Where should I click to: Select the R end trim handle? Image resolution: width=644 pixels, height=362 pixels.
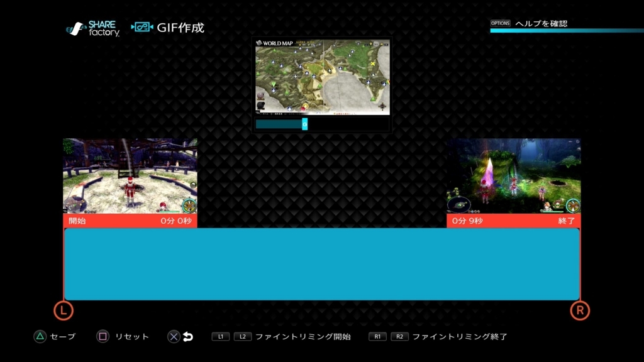click(580, 310)
